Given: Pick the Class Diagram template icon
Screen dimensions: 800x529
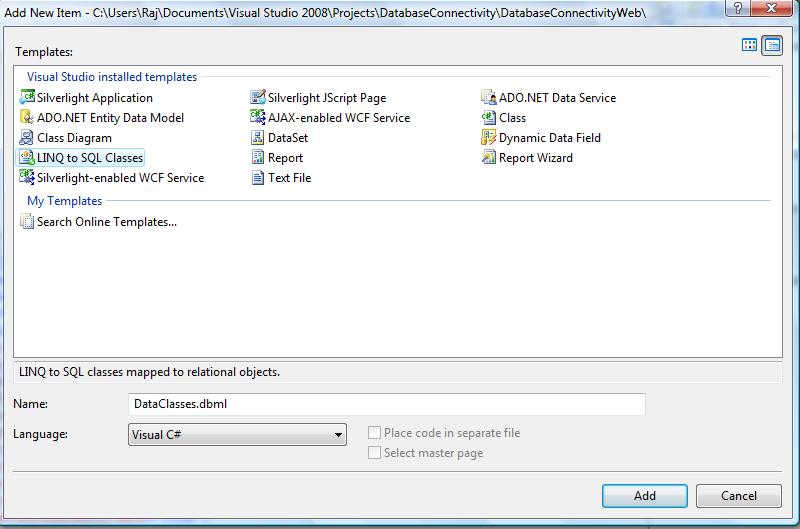Looking at the screenshot, I should click(27, 137).
